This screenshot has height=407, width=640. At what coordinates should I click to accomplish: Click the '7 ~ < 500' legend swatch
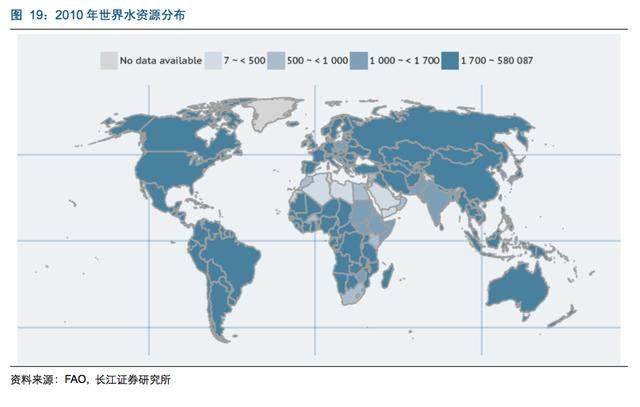click(213, 60)
